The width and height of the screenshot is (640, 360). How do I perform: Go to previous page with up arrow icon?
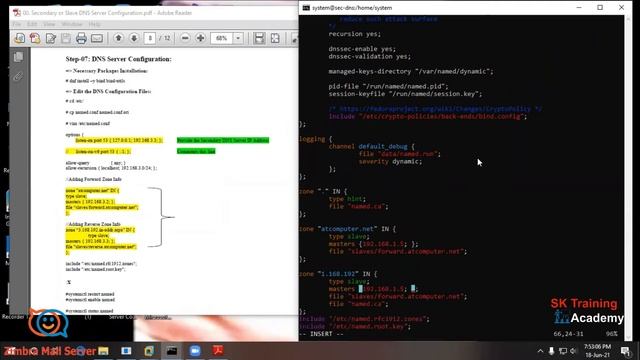[x=118, y=38]
